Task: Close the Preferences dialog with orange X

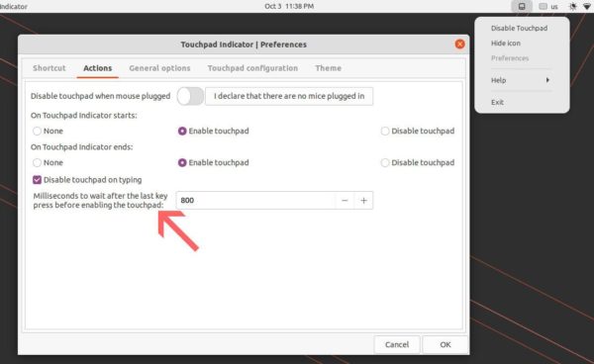Action: 460,45
